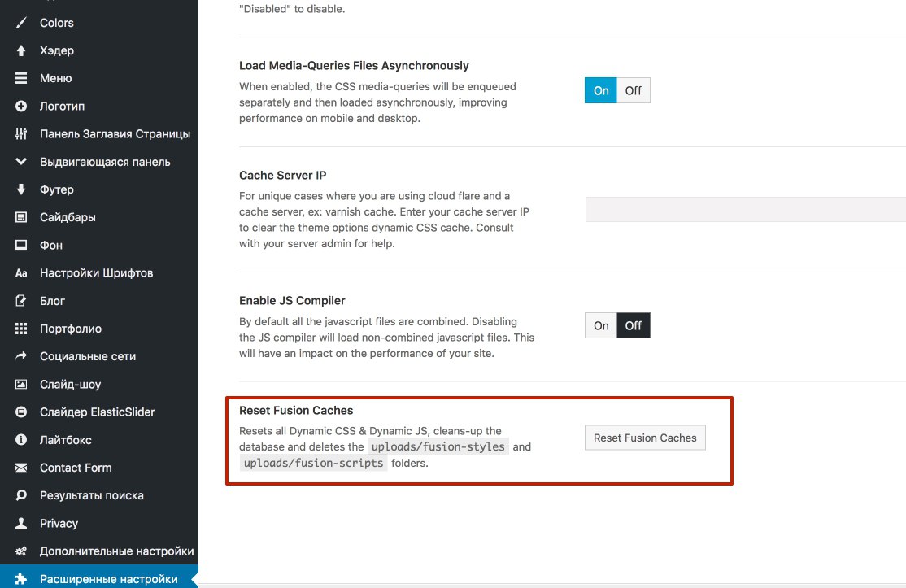Click the Слайд-шоу image icon

[x=21, y=384]
